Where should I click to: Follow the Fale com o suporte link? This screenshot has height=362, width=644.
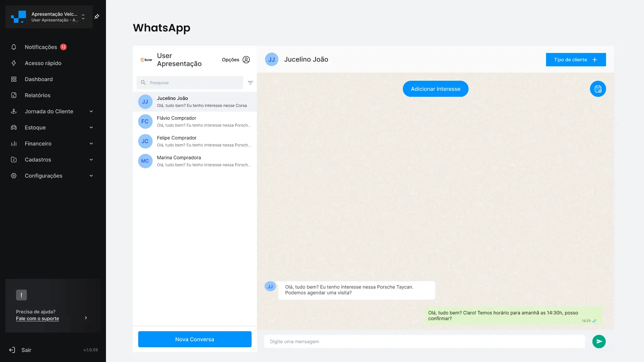pos(37,319)
